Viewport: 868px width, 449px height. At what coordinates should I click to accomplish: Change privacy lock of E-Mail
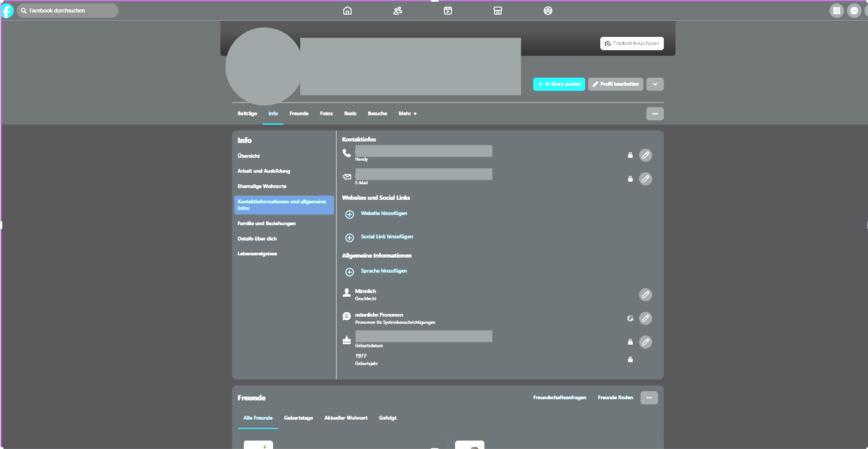(630, 179)
